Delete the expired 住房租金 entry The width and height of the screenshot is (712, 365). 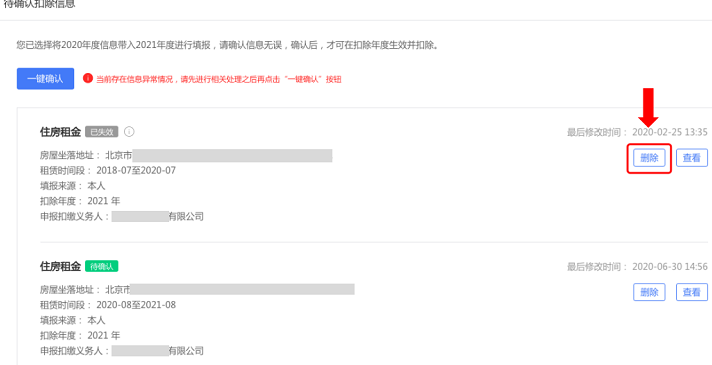tap(649, 158)
